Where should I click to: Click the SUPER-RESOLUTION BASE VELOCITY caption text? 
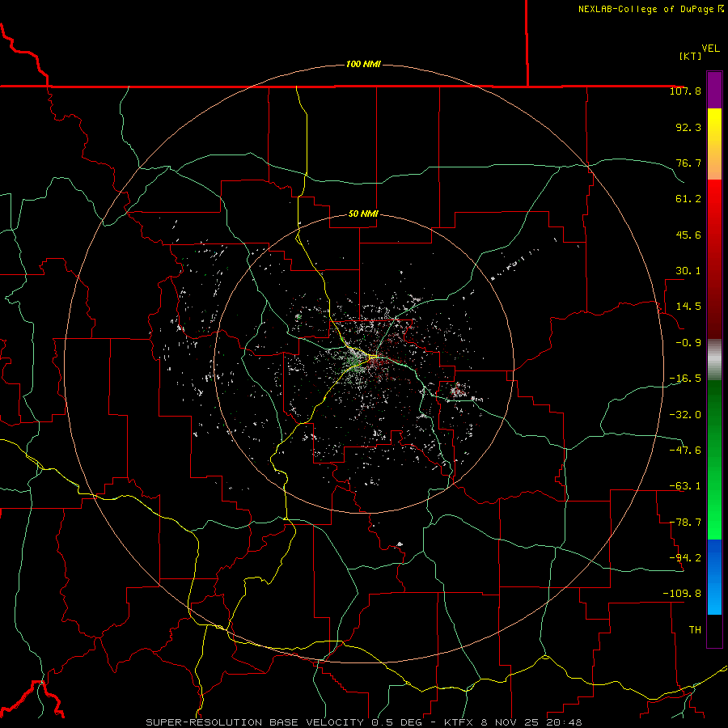point(255,722)
